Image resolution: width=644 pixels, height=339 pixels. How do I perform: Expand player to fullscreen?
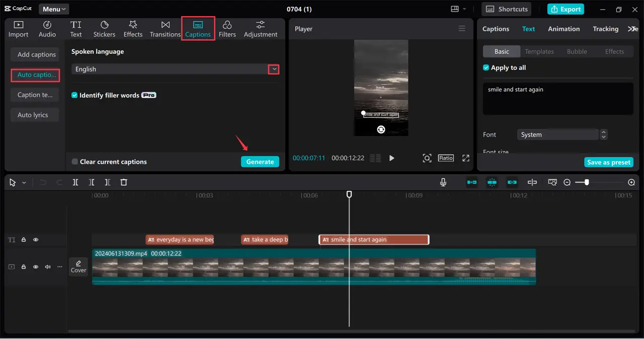point(466,158)
